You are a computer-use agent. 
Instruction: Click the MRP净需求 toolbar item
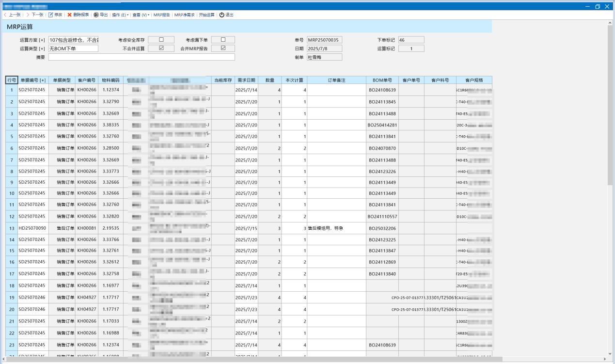tap(184, 14)
